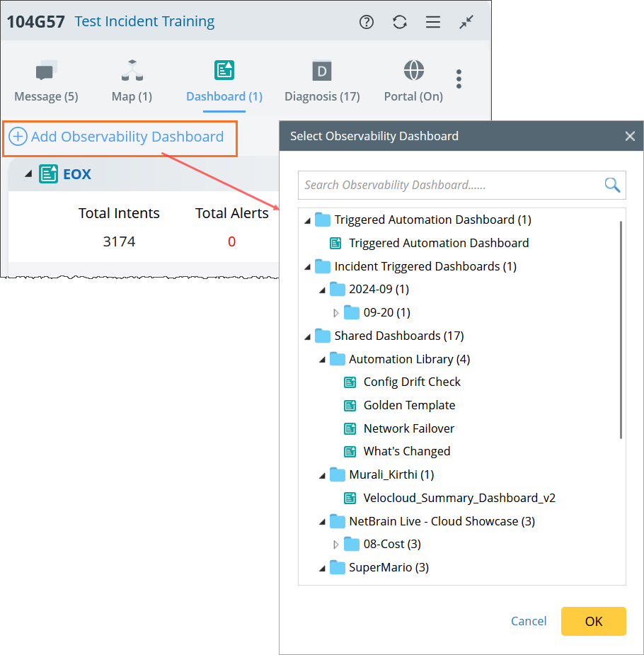Select the Config Drift Check dashboard
Image resolution: width=644 pixels, height=655 pixels.
point(411,382)
